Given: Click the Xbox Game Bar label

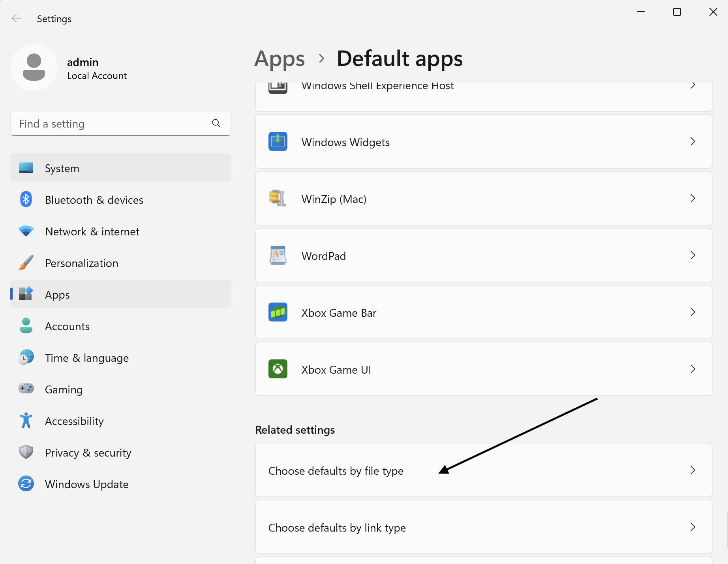Looking at the screenshot, I should tap(339, 313).
